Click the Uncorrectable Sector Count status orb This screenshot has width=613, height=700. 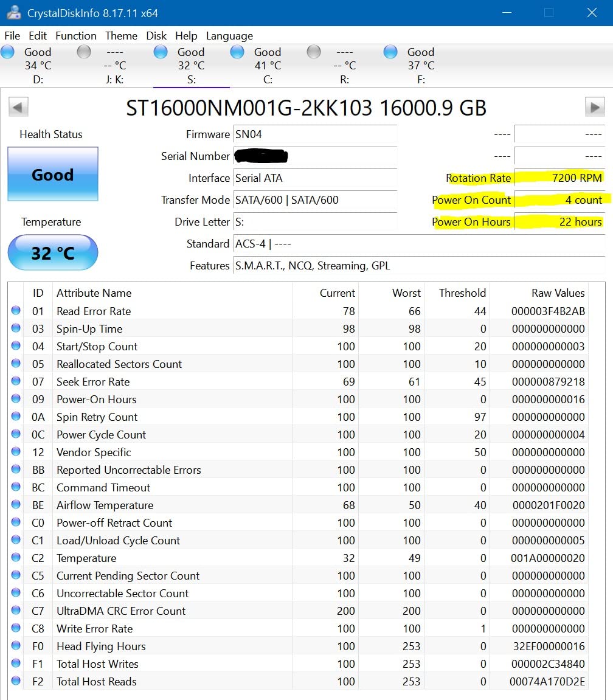pyautogui.click(x=16, y=592)
